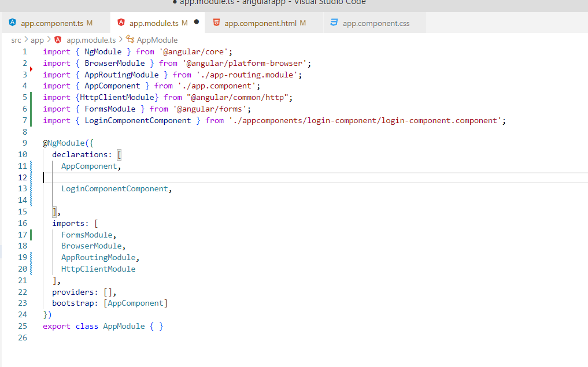This screenshot has height=367, width=588.
Task: Click the green change marker beside line 6
Action: (31, 108)
